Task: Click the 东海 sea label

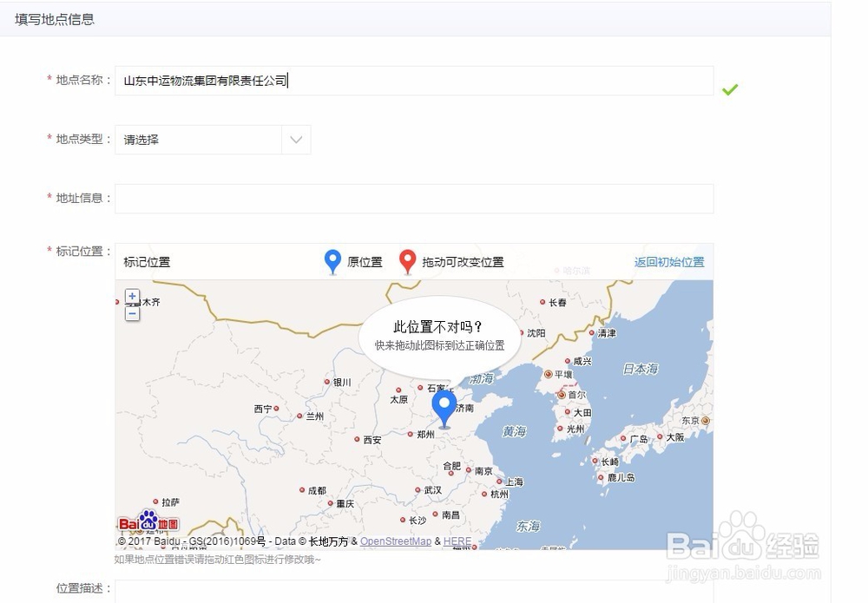Action: pos(528,526)
